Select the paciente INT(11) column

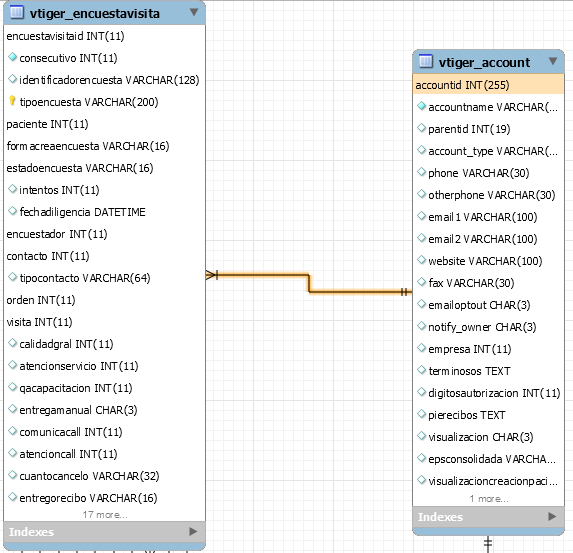click(48, 124)
